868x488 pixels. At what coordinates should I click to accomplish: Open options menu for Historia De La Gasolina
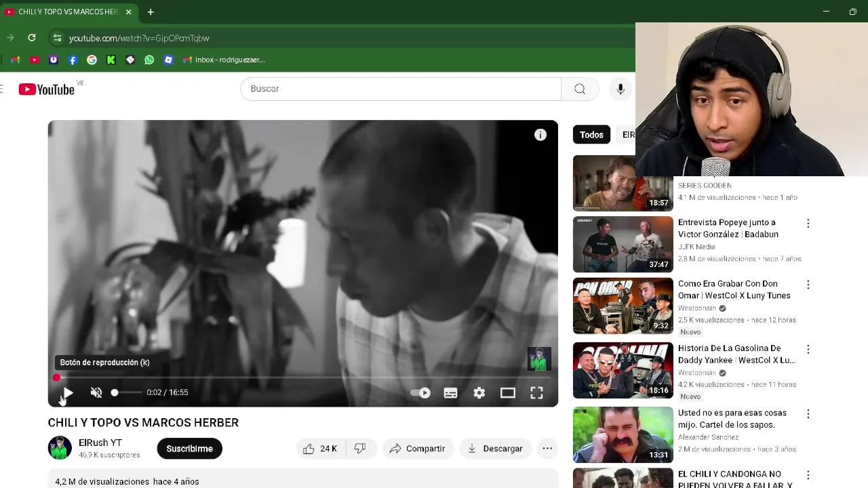[808, 349]
